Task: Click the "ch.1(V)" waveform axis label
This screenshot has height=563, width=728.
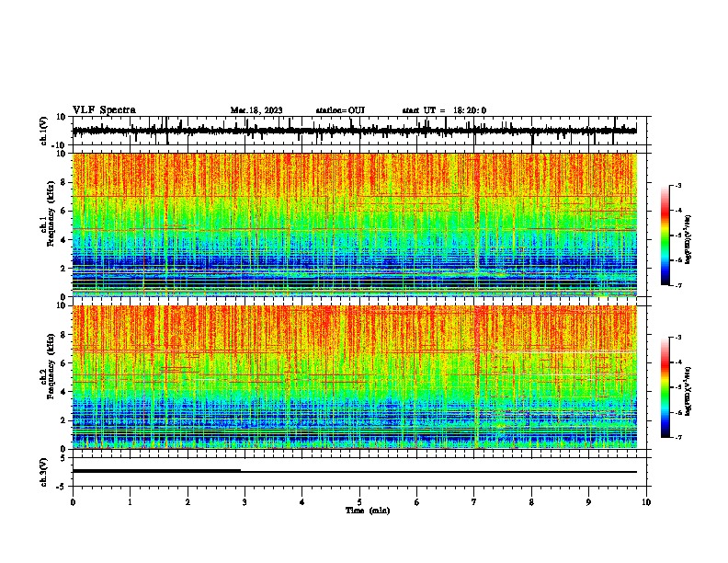Action: point(44,131)
